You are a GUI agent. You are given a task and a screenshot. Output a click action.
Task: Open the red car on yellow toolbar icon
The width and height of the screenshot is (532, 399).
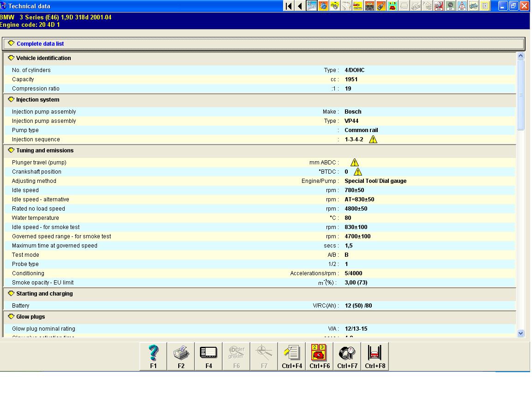(x=358, y=6)
